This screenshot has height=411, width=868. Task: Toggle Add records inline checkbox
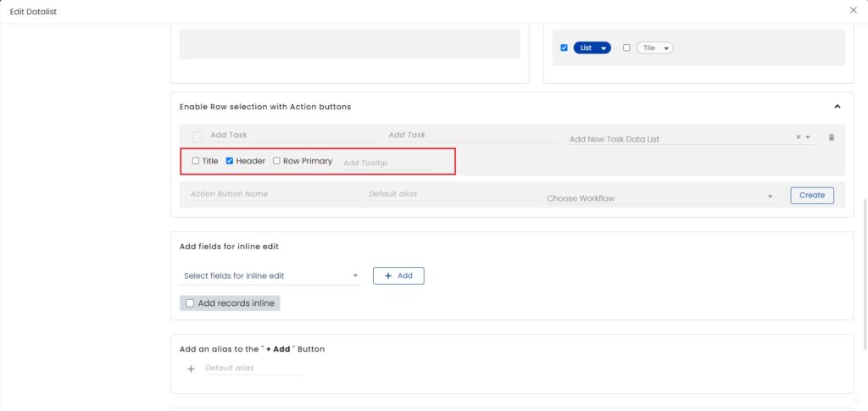(190, 303)
